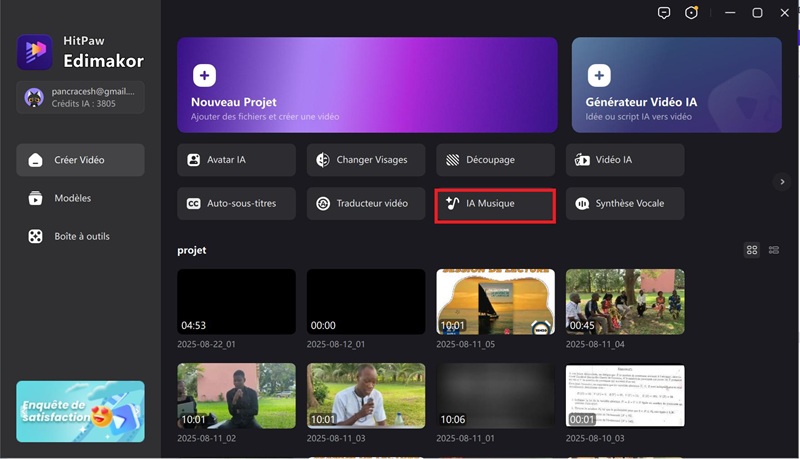Open the Traducteur vidéo tool

click(x=366, y=203)
